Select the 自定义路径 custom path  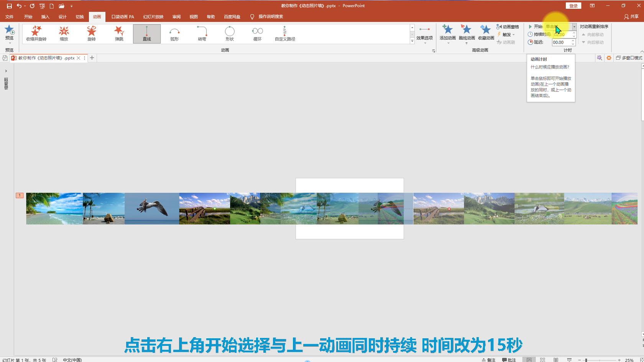285,34
